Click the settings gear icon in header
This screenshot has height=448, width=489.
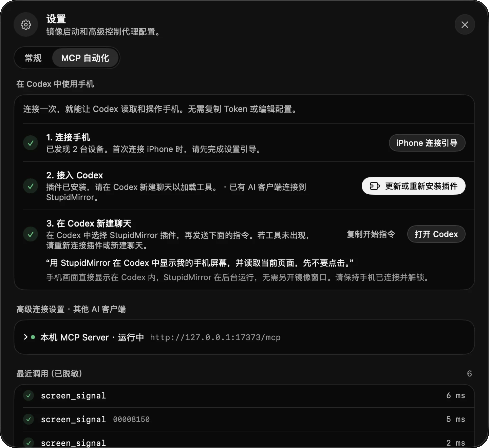(x=26, y=24)
